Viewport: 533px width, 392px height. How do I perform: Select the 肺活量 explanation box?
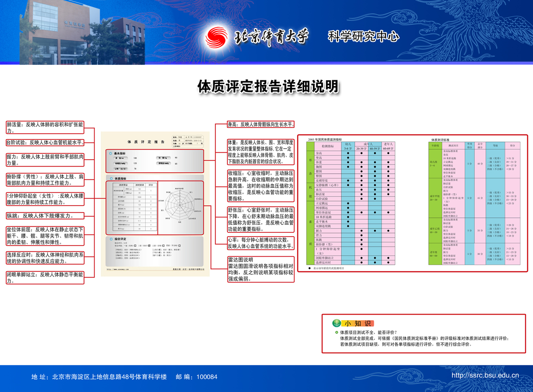(45, 128)
